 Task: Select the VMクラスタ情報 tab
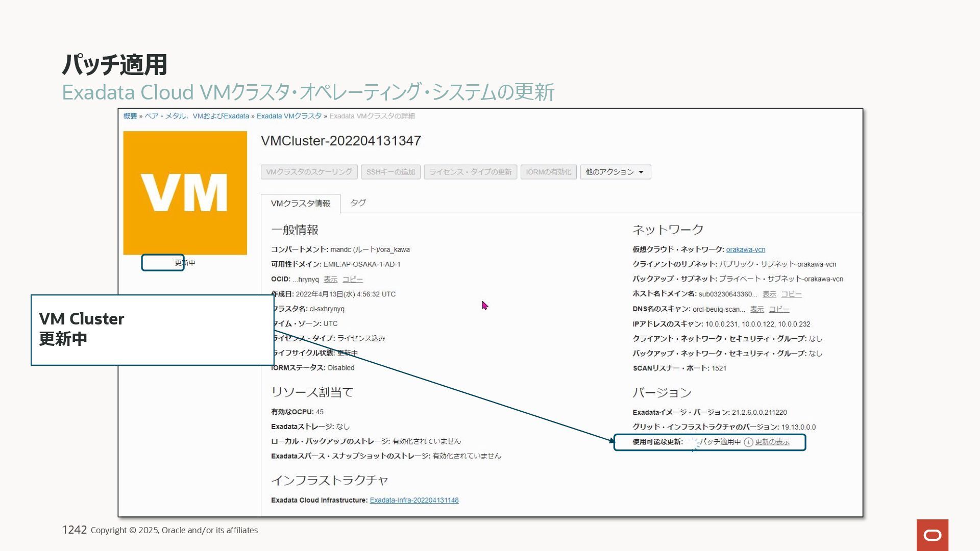[x=300, y=204]
